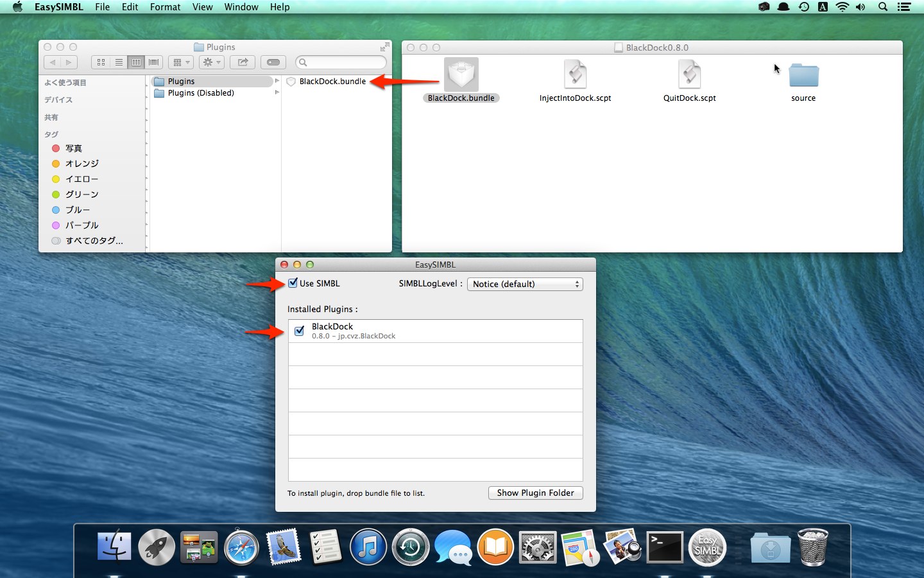This screenshot has width=924, height=578.
Task: Open Reminders checklist icon in Dock
Action: click(325, 547)
